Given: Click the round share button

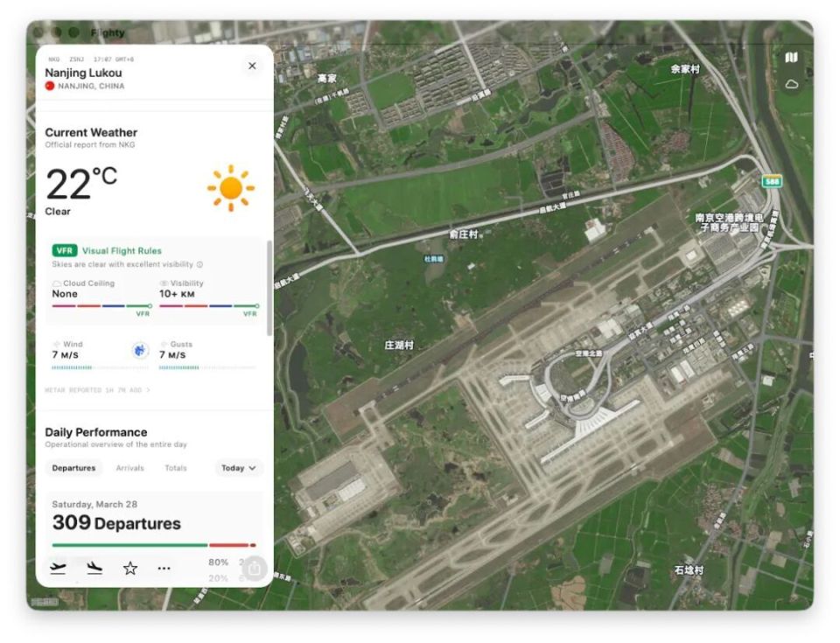Looking at the screenshot, I should 255,568.
